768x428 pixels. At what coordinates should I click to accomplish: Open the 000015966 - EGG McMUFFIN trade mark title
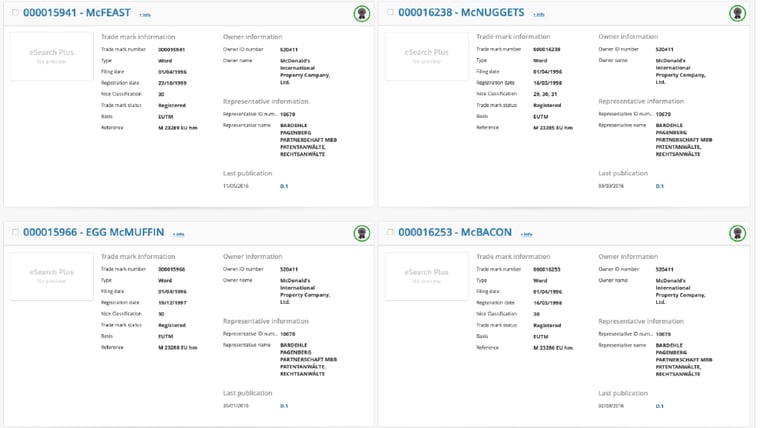pos(94,232)
